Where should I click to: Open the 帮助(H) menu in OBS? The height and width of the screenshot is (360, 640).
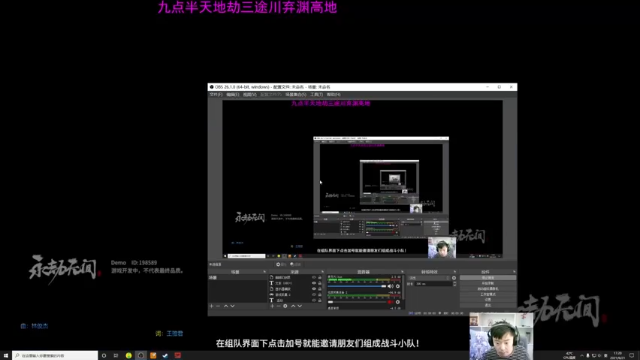333,94
